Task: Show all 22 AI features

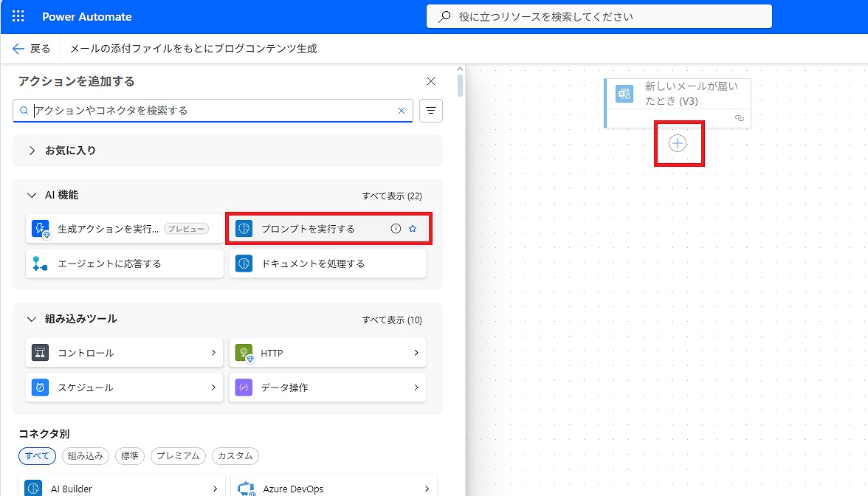Action: click(391, 196)
